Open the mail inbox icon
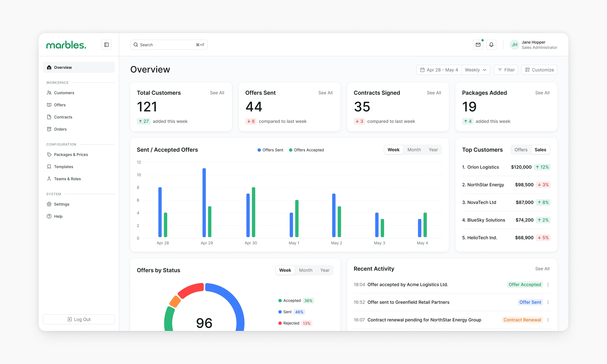The image size is (607, 364). tap(478, 45)
